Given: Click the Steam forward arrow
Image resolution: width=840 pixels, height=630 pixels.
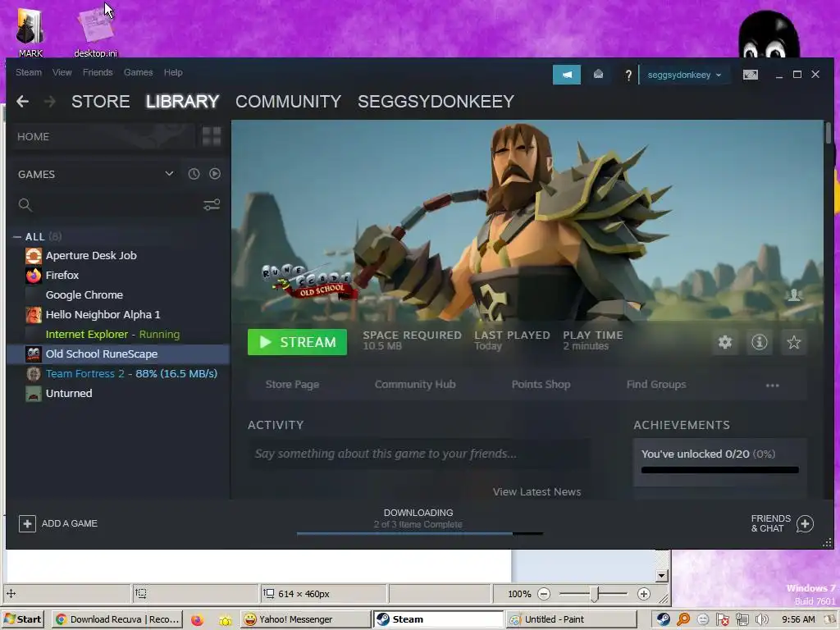Looking at the screenshot, I should point(50,101).
